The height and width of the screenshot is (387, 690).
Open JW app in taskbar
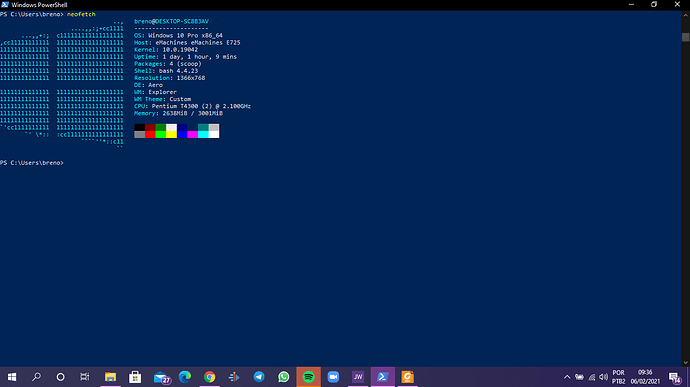[x=358, y=377]
